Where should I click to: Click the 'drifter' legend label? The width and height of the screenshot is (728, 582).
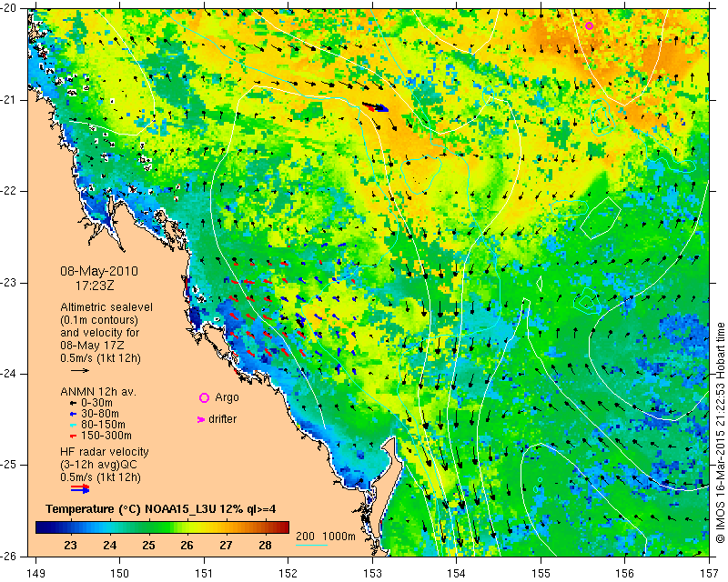222,419
